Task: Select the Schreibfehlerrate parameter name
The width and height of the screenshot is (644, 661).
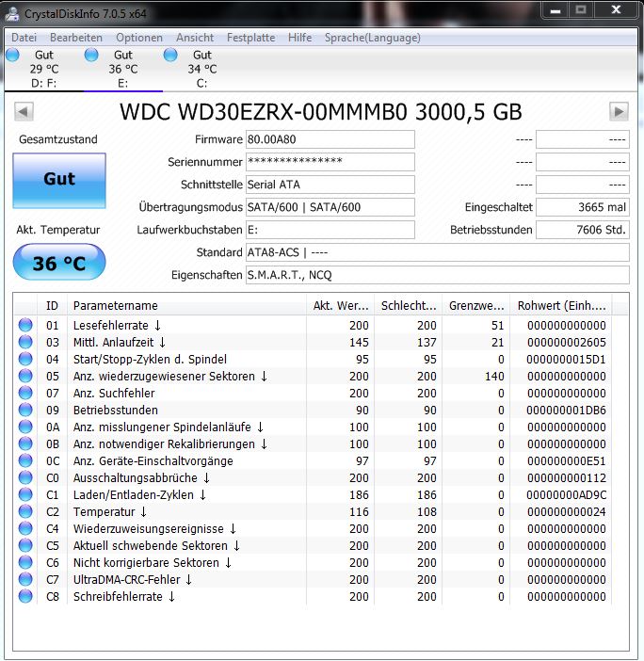Action: [124, 597]
